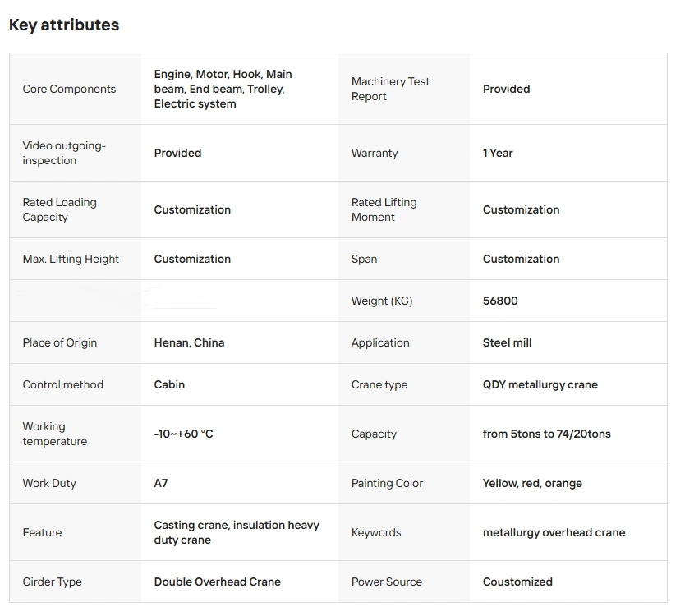
Task: Click the Warranty value 1 Year
Action: click(498, 153)
